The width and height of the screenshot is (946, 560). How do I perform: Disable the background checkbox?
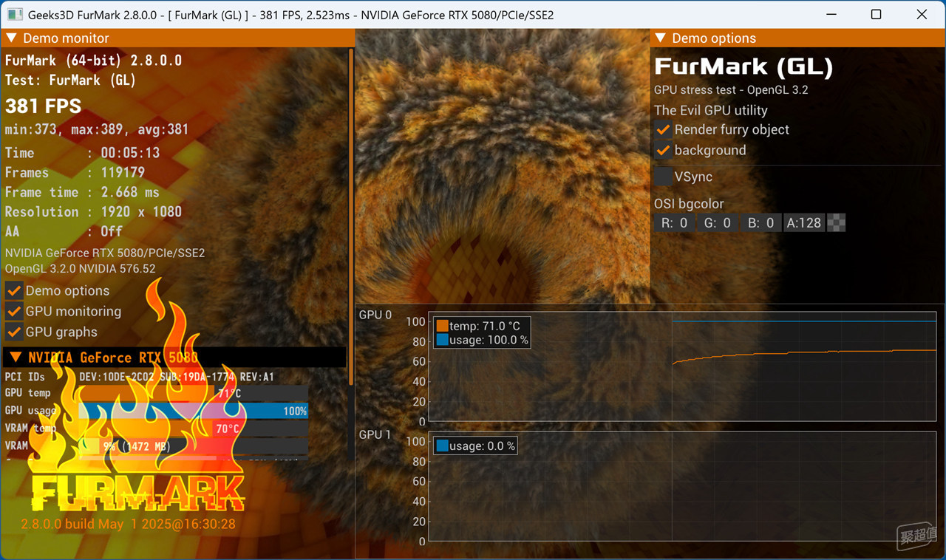click(663, 150)
